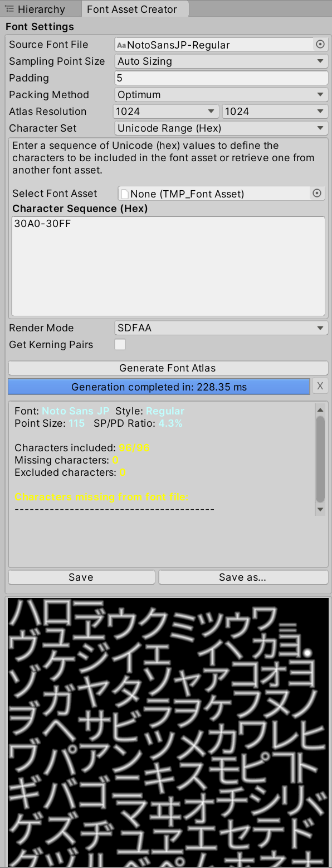
Task: Open the second Atlas Resolution dropdown (height)
Action: click(x=275, y=112)
